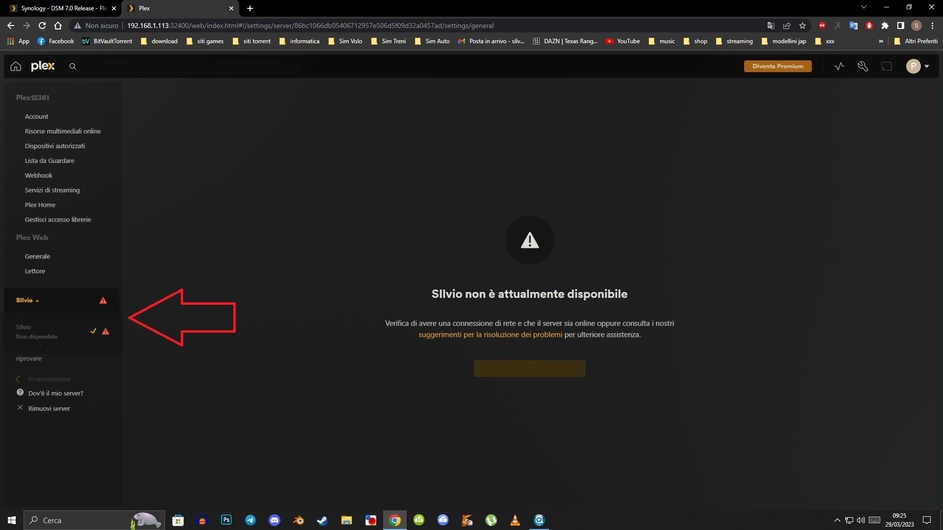Viewport: 943px width, 530px height.
Task: Open Blender from the taskbar
Action: [x=298, y=520]
